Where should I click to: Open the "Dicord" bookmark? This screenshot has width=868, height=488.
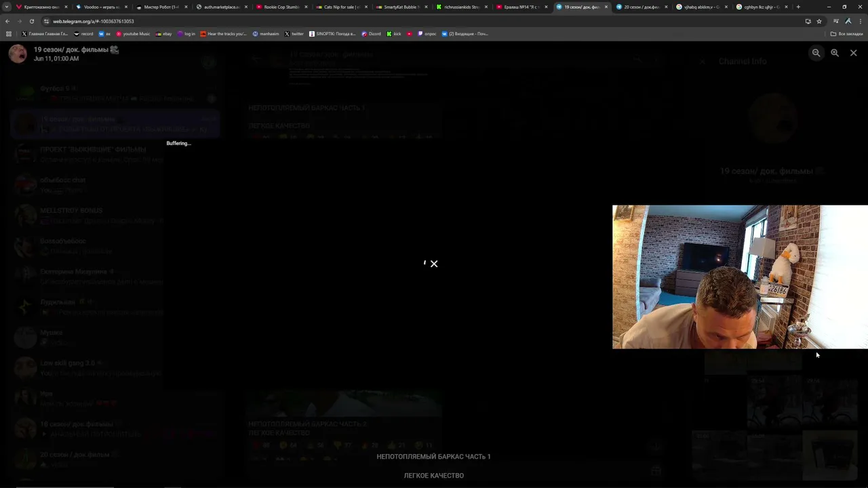click(x=372, y=34)
